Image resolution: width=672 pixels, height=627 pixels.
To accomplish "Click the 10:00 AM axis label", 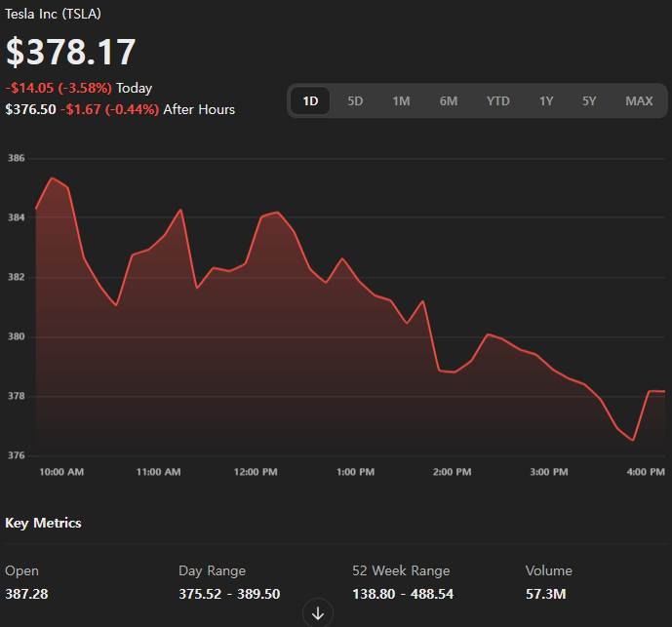I will 61,472.
